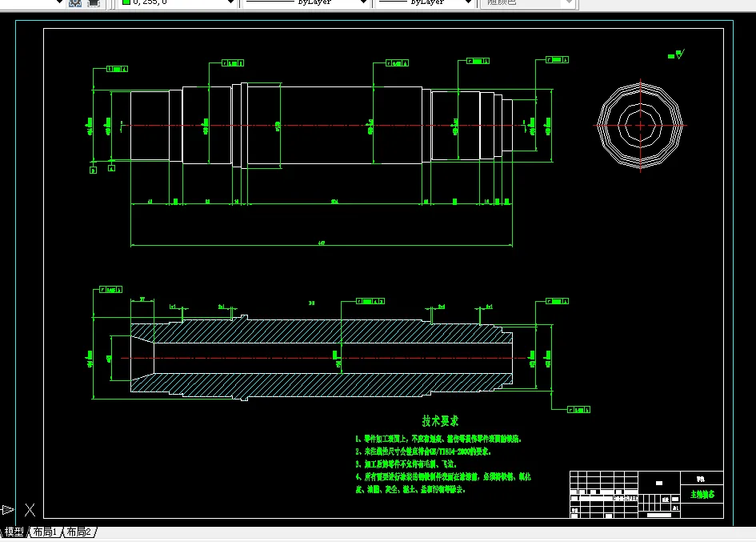
Task: Select technical requirement line 1 text
Action: 438,440
